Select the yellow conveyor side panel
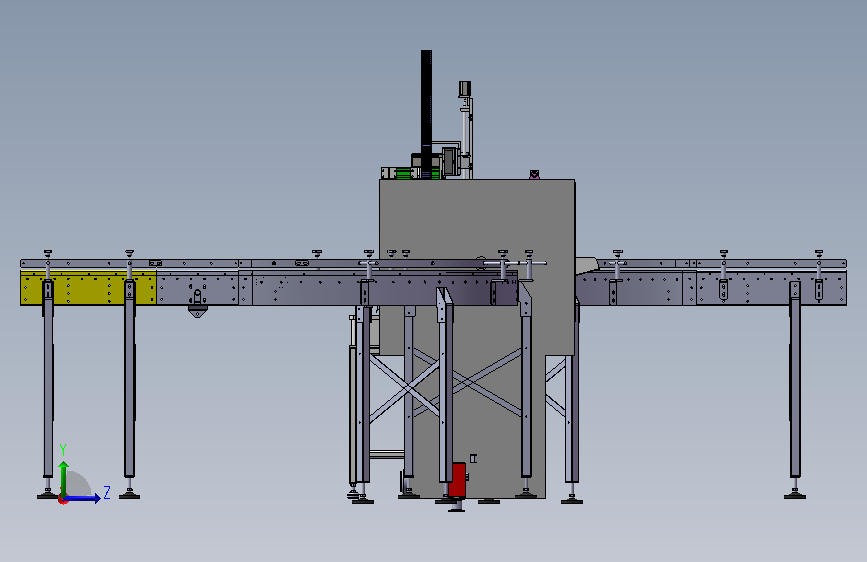The image size is (867, 562). point(88,288)
